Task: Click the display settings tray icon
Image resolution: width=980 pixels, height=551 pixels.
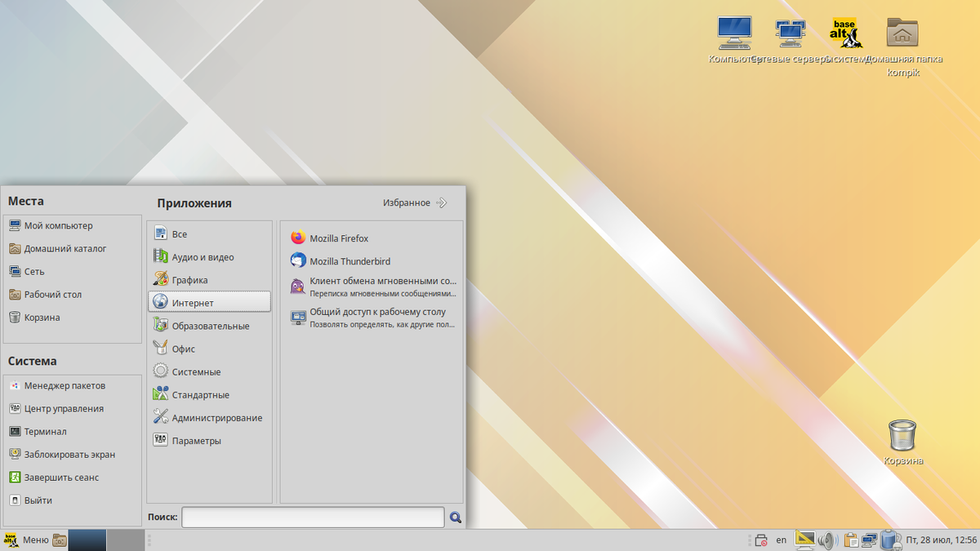Action: coord(805,540)
